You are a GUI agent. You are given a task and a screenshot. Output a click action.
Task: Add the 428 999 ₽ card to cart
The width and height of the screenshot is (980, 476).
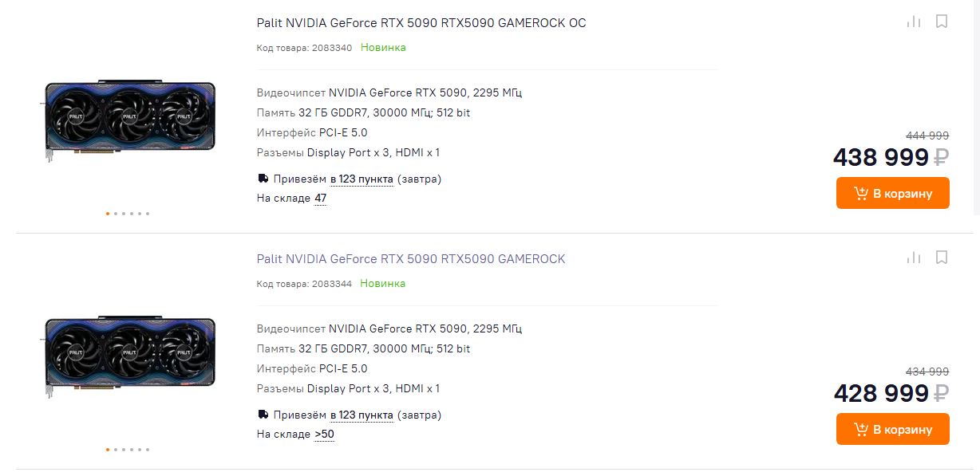click(x=892, y=429)
